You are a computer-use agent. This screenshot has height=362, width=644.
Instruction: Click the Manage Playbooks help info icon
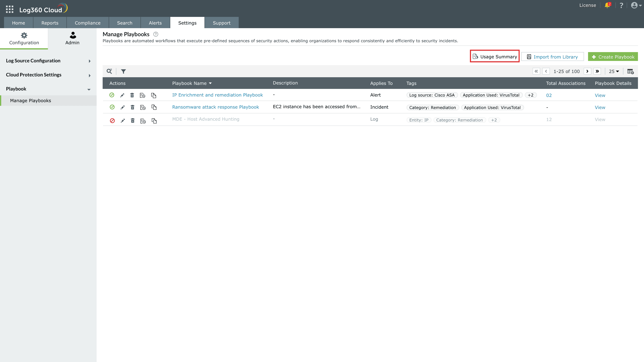tap(156, 34)
